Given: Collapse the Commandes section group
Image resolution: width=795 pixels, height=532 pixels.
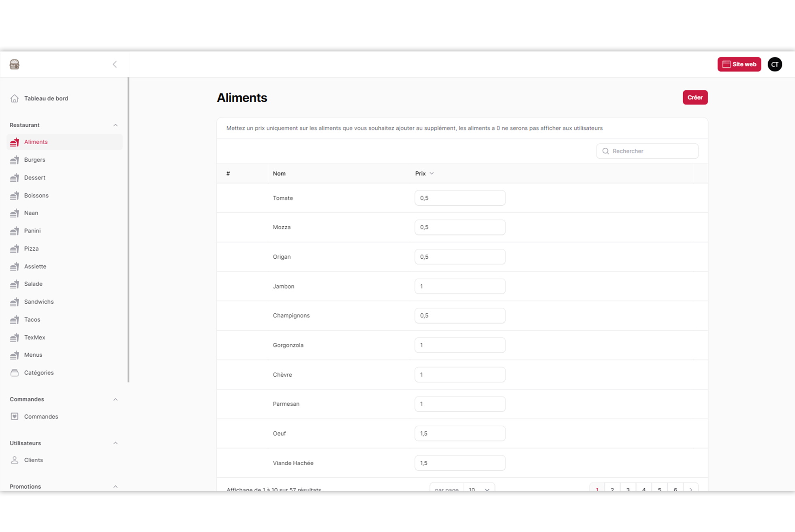Looking at the screenshot, I should pyautogui.click(x=115, y=400).
